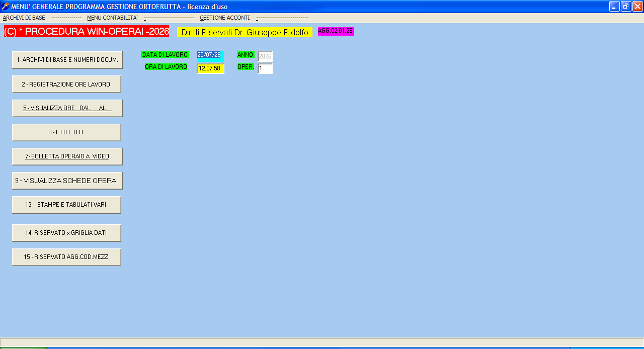Launch 2 - REGISTRAZIONE ORE LAVORO
This screenshot has height=349, width=644.
pos(66,84)
